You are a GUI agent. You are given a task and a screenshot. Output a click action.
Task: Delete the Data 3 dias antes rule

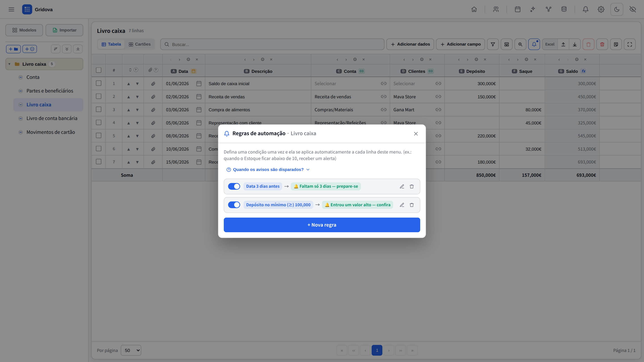coord(412,186)
